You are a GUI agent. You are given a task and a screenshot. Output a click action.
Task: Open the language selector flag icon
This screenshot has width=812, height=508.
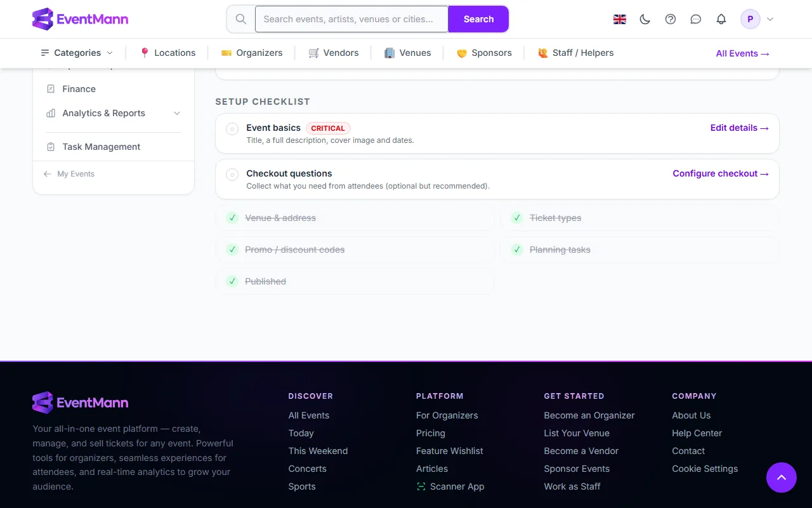(620, 19)
